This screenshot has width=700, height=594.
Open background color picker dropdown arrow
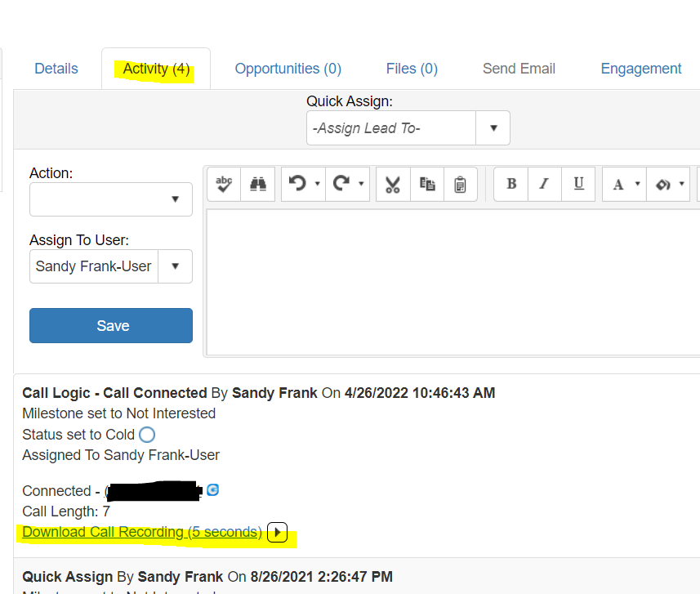tap(682, 184)
